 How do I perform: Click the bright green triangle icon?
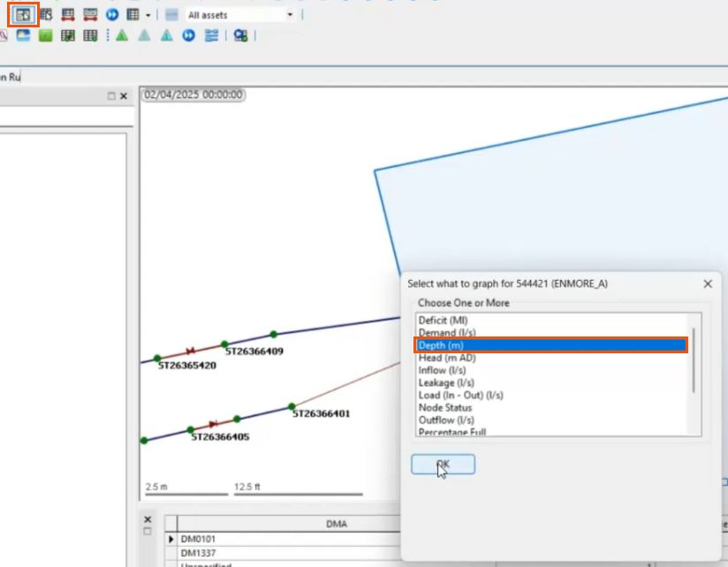click(122, 34)
